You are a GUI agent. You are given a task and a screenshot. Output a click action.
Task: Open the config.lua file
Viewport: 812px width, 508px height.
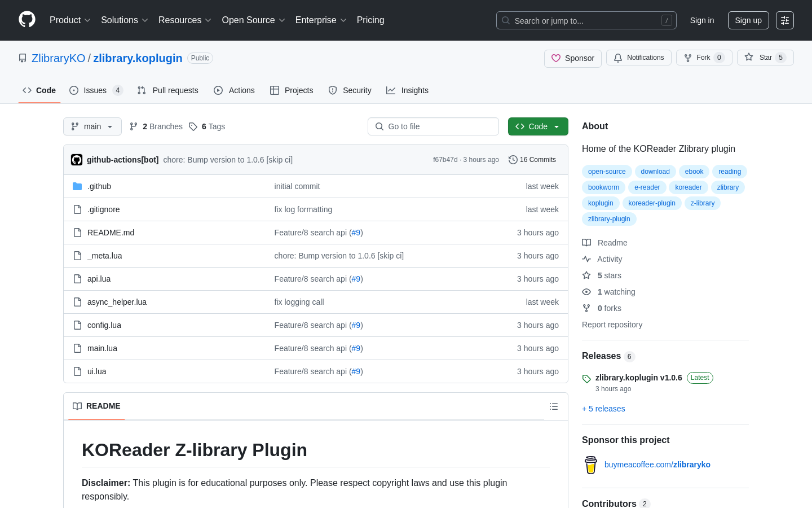coord(104,325)
